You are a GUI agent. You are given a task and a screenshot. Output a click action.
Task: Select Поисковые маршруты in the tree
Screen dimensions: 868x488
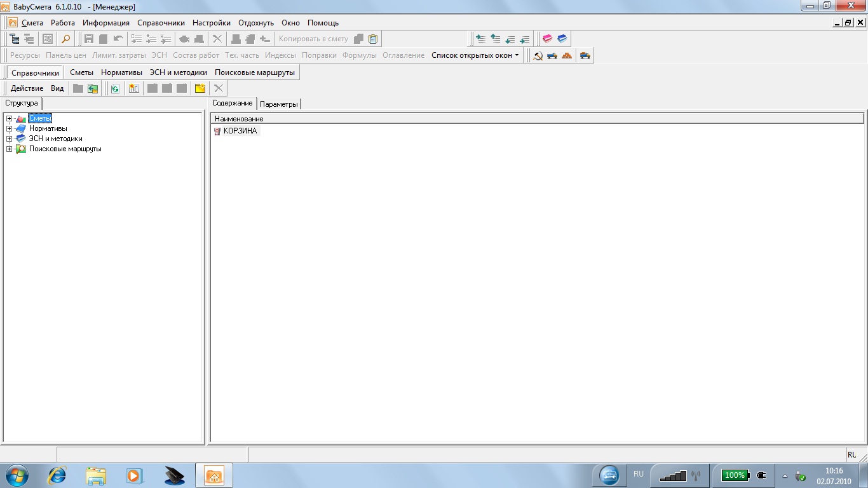pos(65,149)
